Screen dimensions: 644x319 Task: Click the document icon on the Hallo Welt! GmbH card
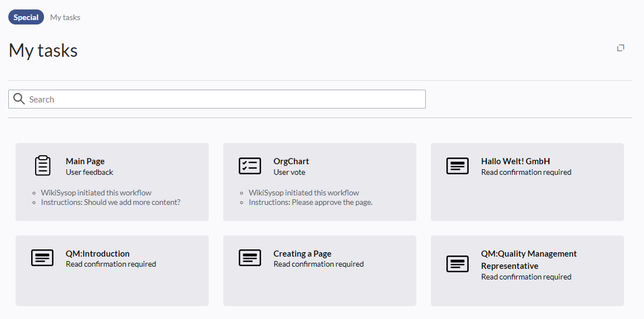pos(458,166)
